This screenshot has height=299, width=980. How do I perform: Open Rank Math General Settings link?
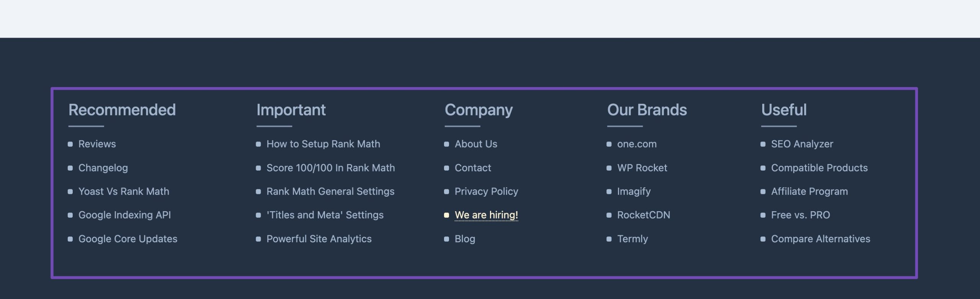330,191
